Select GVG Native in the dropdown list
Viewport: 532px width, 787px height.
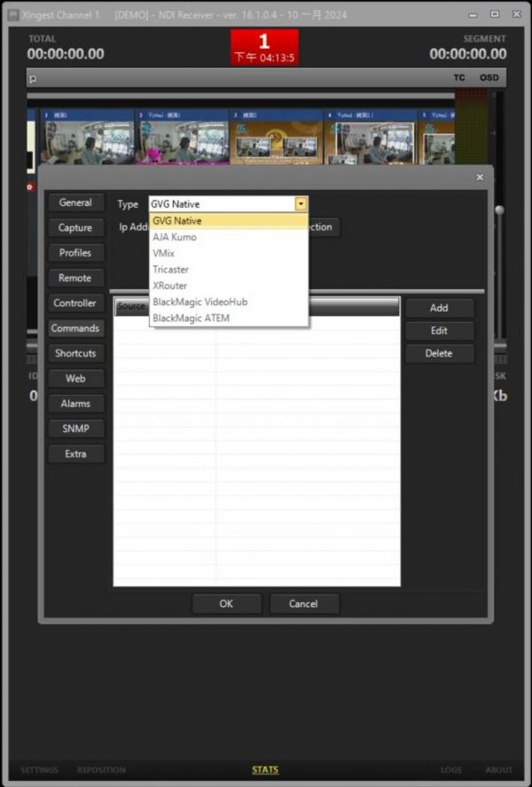pyautogui.click(x=229, y=221)
